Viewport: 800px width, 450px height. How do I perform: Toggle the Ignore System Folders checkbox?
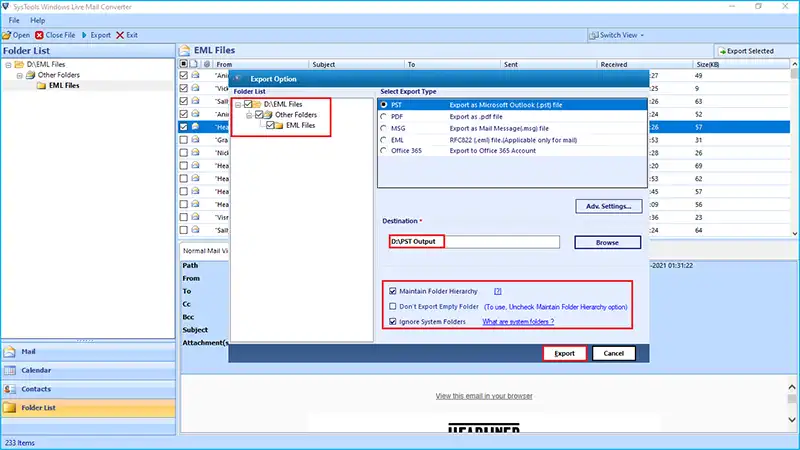click(392, 322)
